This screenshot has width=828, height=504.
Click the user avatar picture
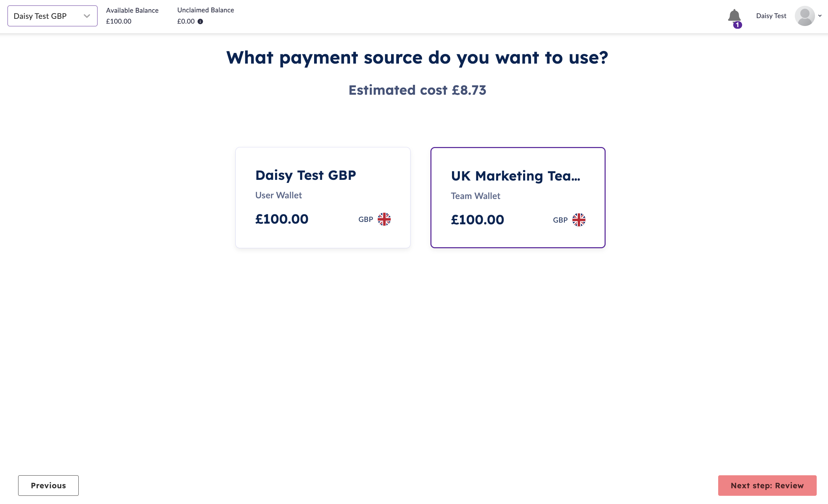[x=804, y=16]
